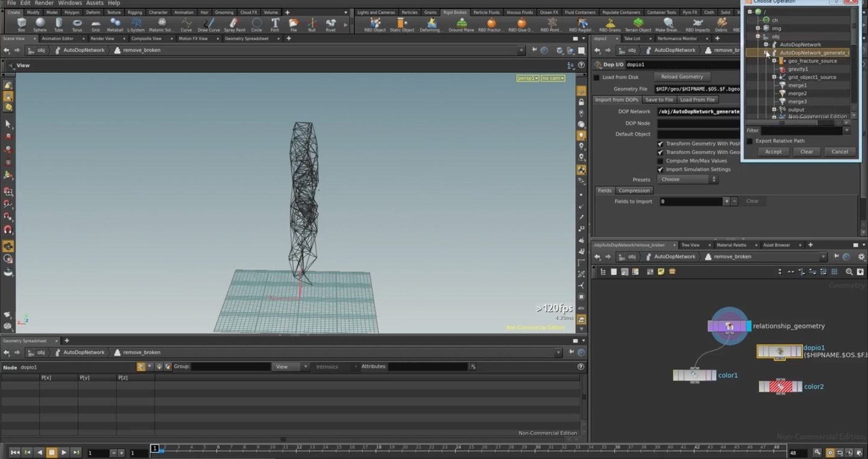Select the Draw Curve shelf tool

point(209,25)
